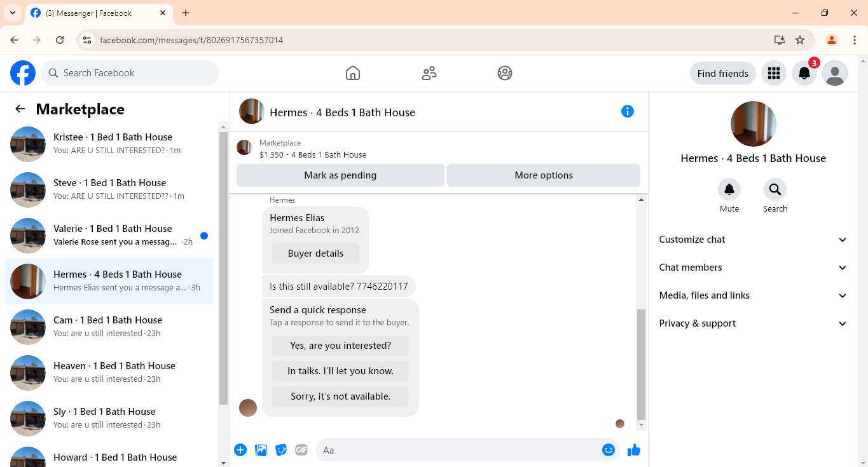This screenshot has height=467, width=868.
Task: Attach a photo file icon
Action: pos(261,450)
